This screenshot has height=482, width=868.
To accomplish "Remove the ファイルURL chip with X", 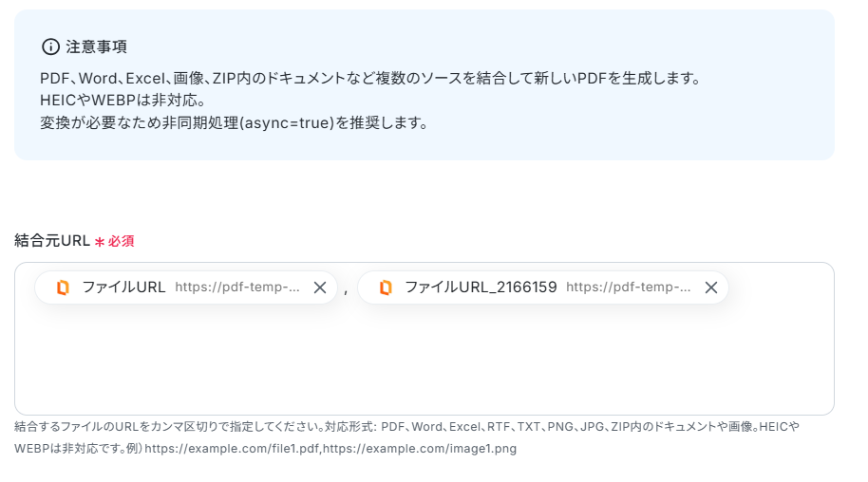I will tap(320, 287).
